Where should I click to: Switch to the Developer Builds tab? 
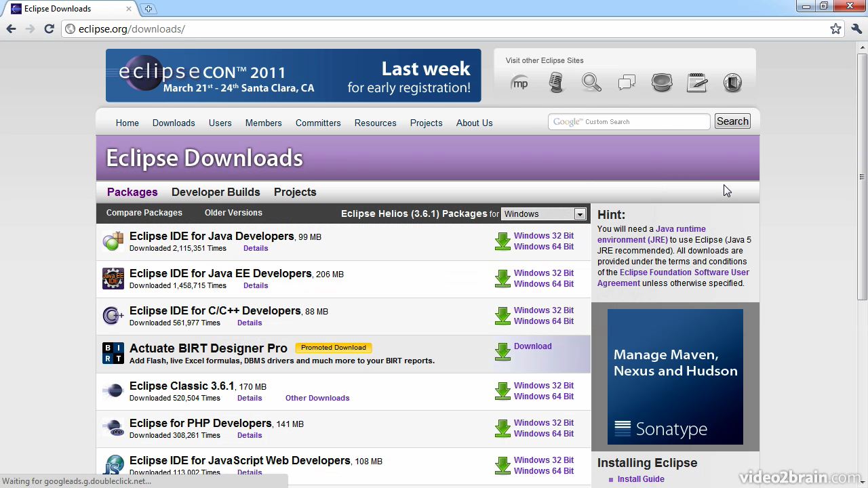(x=216, y=192)
